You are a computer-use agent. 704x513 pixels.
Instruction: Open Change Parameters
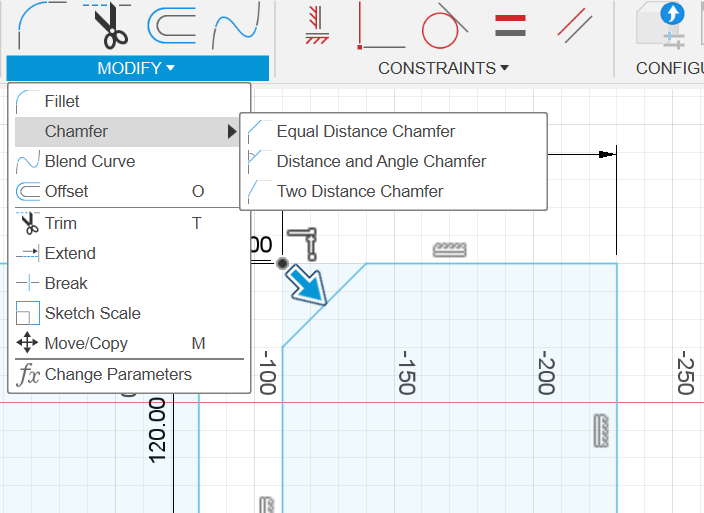click(x=118, y=374)
